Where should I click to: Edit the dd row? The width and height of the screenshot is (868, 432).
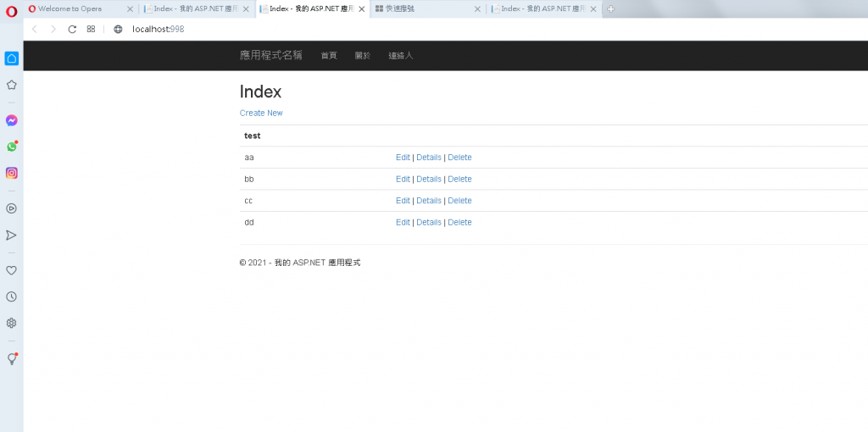pyautogui.click(x=403, y=222)
